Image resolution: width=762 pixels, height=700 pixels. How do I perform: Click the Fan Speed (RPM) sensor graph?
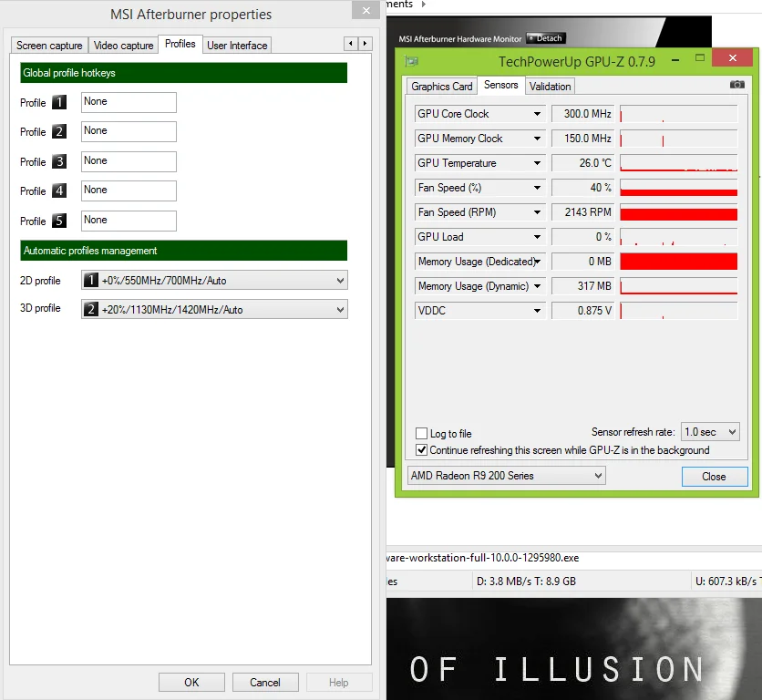pos(679,212)
